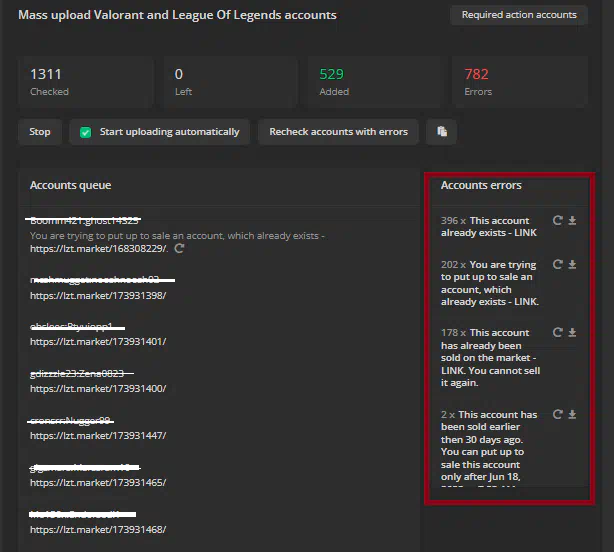Select the 529 Added counter
The width and height of the screenshot is (614, 552).
point(375,82)
